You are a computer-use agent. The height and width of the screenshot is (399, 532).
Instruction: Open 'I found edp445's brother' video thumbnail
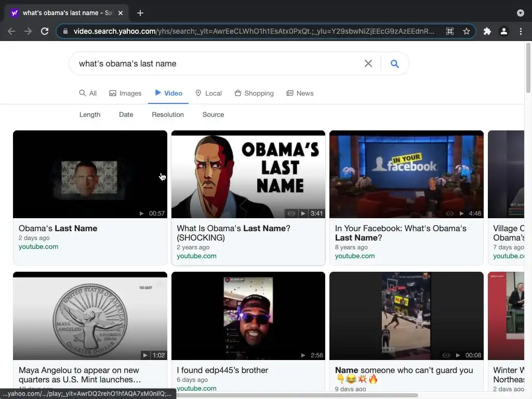[248, 315]
